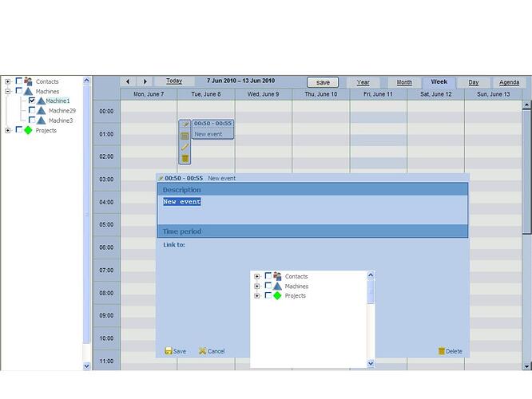Click the green Projects diamond icon in left tree
Screen dimensions: 532x399
[x=28, y=130]
